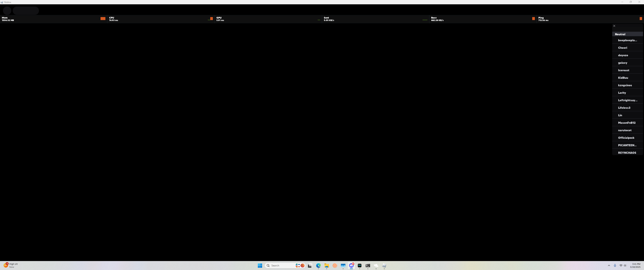Click the Neutral team header
The width and height of the screenshot is (644, 270).
tap(627, 34)
